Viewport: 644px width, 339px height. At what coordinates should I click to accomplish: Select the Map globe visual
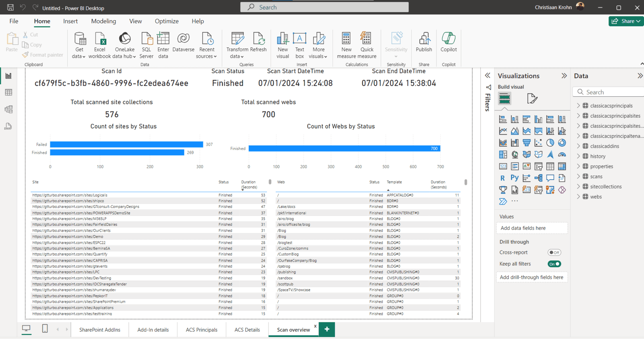pyautogui.click(x=515, y=154)
